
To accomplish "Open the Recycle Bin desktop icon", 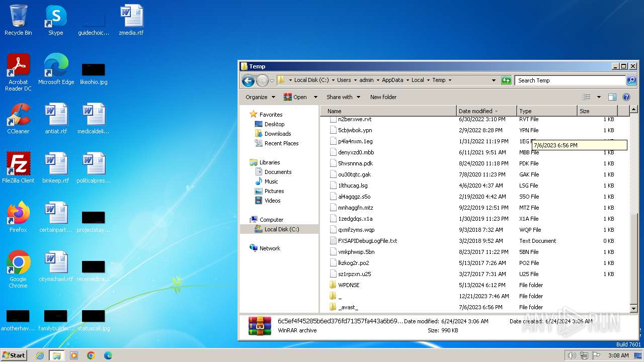I will pyautogui.click(x=18, y=20).
